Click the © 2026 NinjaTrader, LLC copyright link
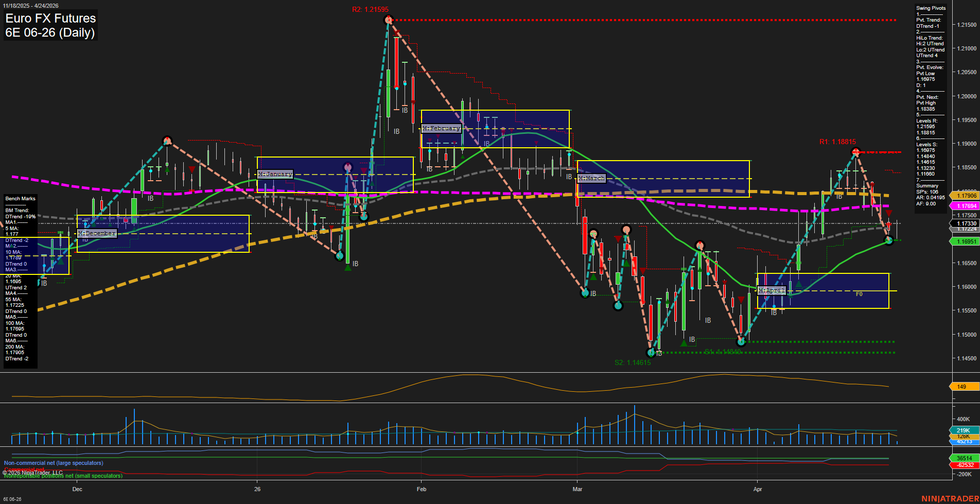The height and width of the screenshot is (504, 980). 33,472
